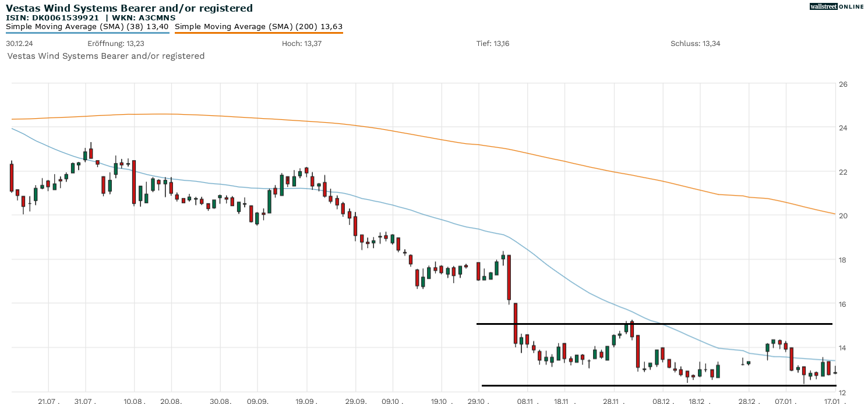
Task: Toggle the SMA (200) legend entry
Action: [x=259, y=26]
